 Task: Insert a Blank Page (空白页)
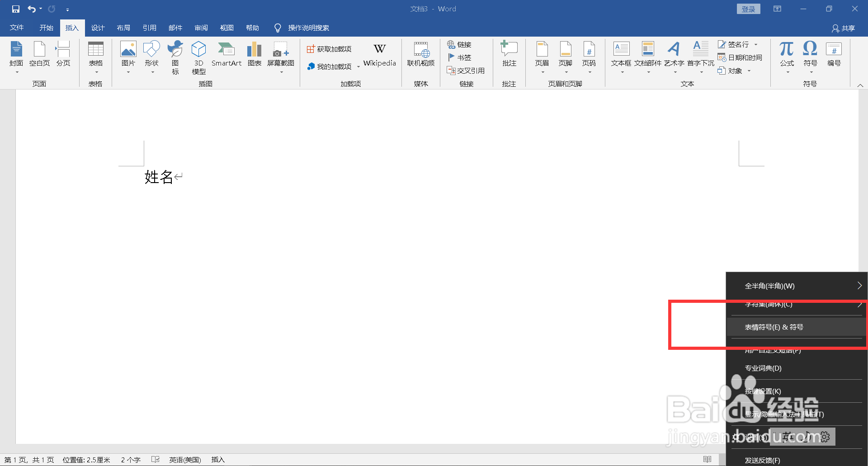pyautogui.click(x=40, y=54)
